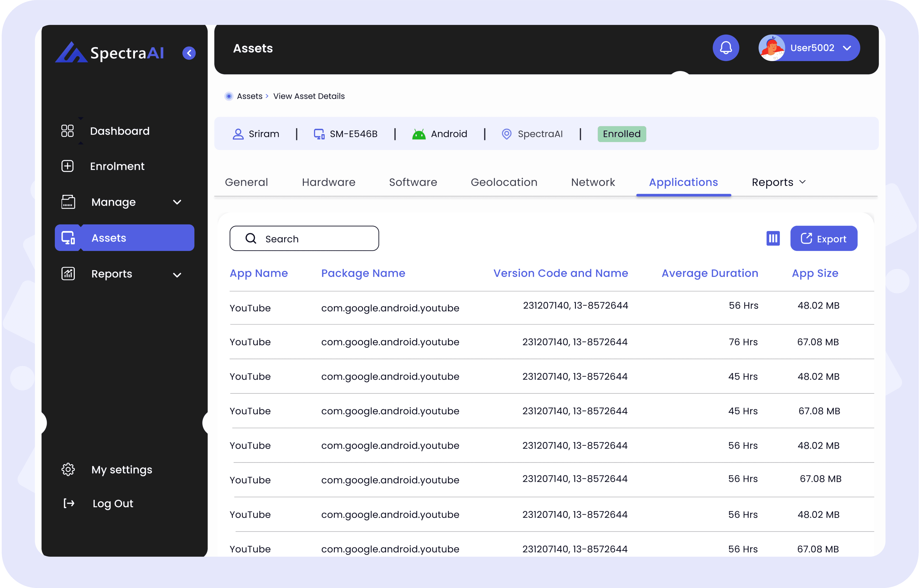
Task: Click the search magnifier icon
Action: pyautogui.click(x=251, y=238)
